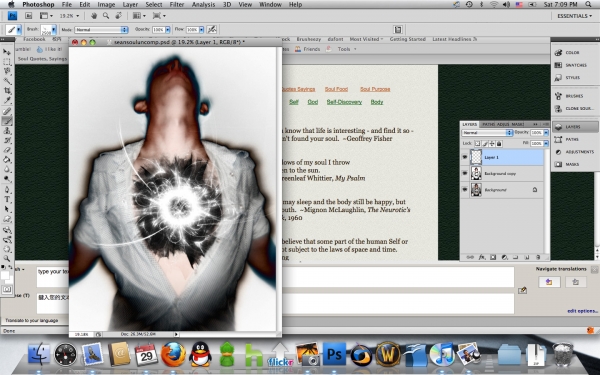
Task: Select the Blur tool
Action: (x=7, y=170)
